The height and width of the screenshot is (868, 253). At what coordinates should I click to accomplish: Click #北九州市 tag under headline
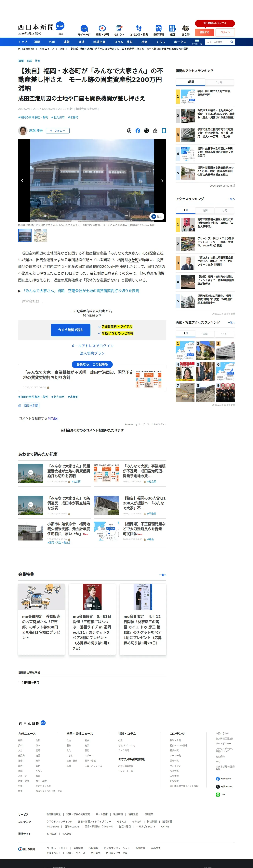pyautogui.click(x=58, y=117)
